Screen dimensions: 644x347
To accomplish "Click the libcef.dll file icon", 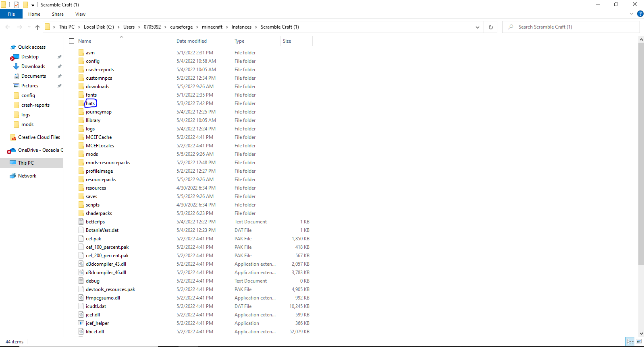I will (x=81, y=332).
